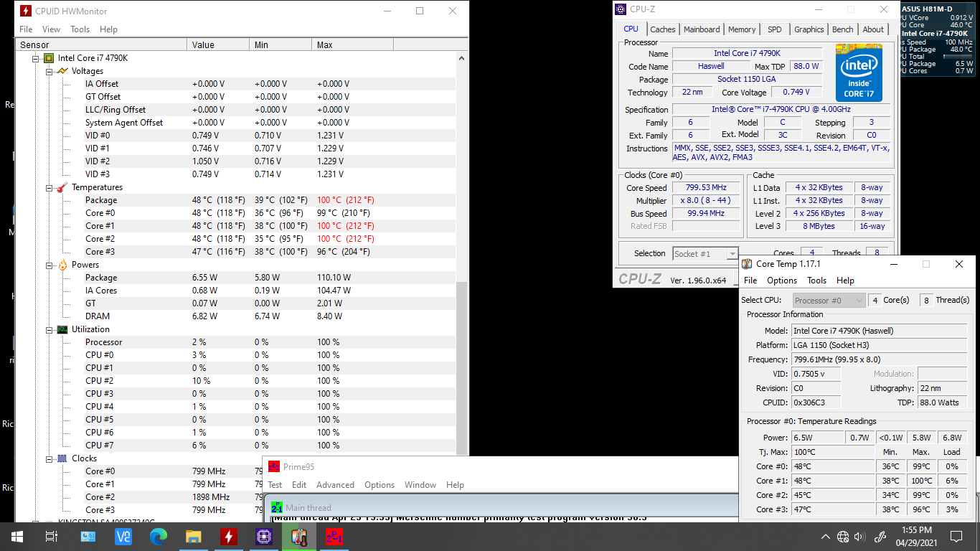Screen dimensions: 980x551
Task: Switch to HWMonitor via its taskbar icon
Action: [228, 536]
